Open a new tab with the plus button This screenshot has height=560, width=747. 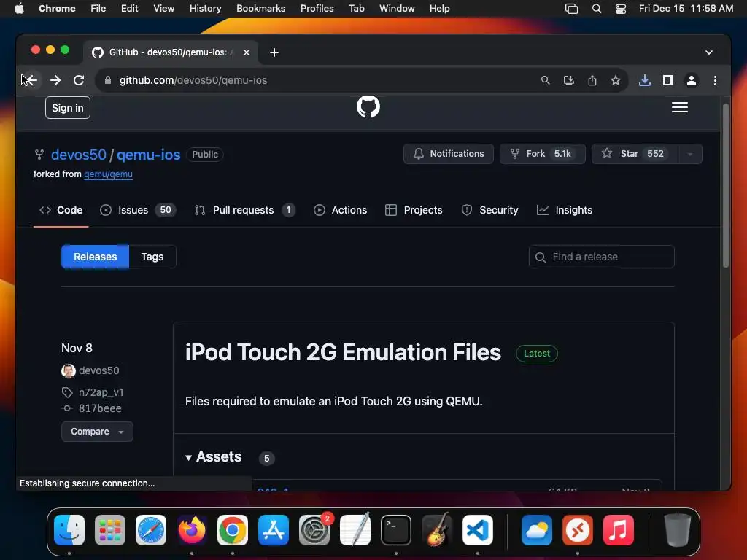[x=274, y=52]
